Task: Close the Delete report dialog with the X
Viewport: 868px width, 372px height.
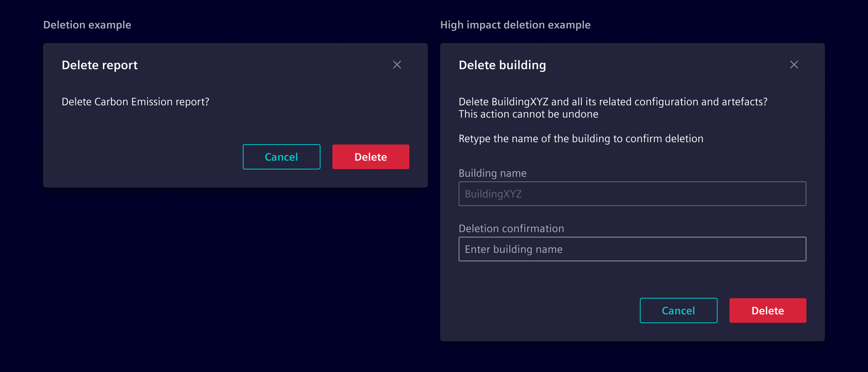Action: pos(397,65)
